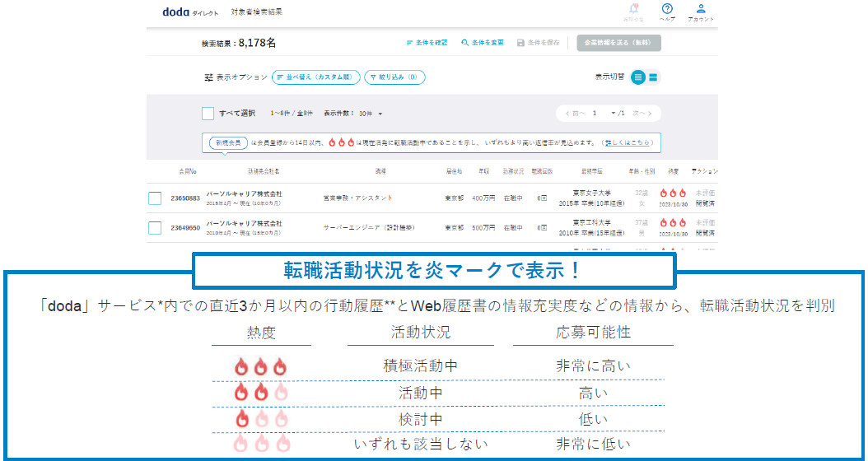This screenshot has width=868, height=461.
Task: Tick the すべて選択 checkbox
Action: [208, 114]
